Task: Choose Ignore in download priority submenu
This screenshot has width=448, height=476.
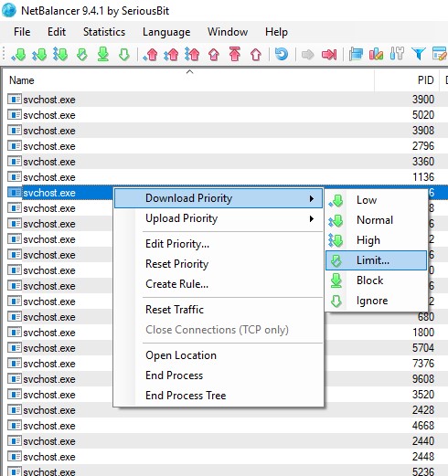Action: [x=377, y=301]
